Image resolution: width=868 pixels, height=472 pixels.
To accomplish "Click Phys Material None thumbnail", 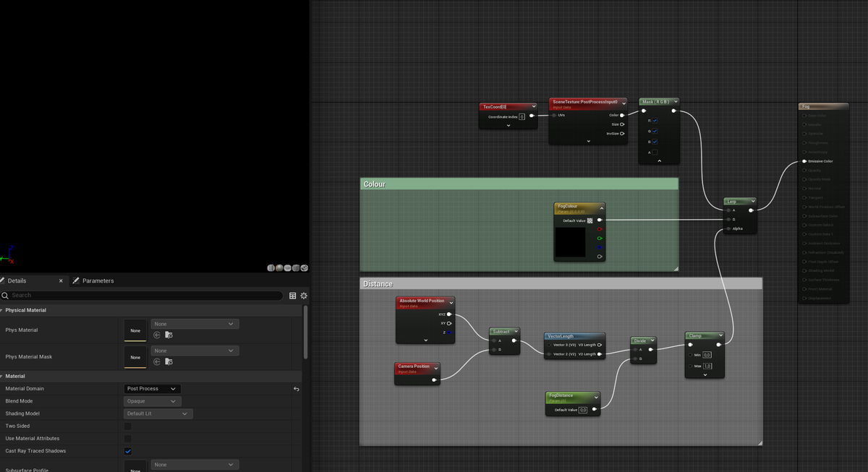I will click(x=135, y=330).
